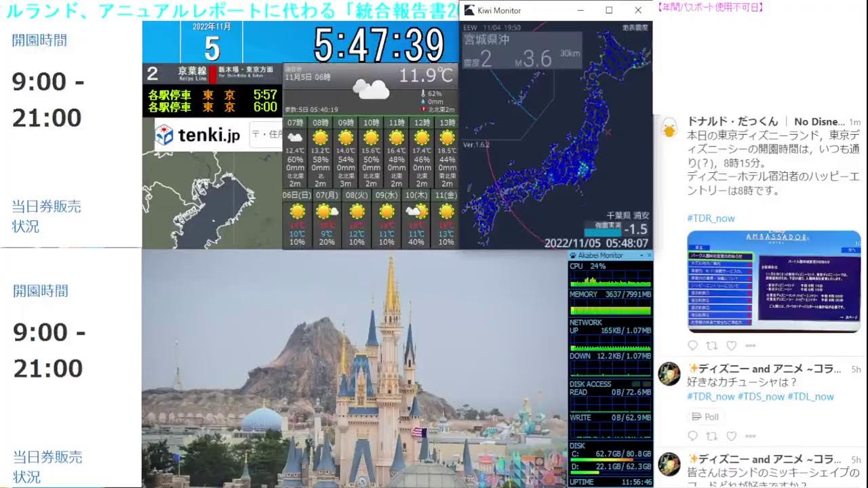
Task: Click the 5:57 Keiyo Line departure row
Action: click(212, 95)
